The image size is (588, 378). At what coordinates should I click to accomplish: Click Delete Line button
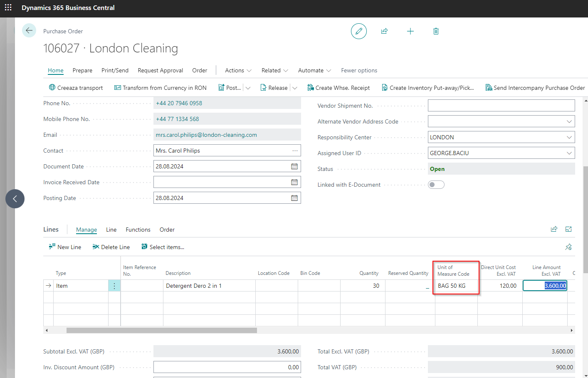tap(111, 247)
